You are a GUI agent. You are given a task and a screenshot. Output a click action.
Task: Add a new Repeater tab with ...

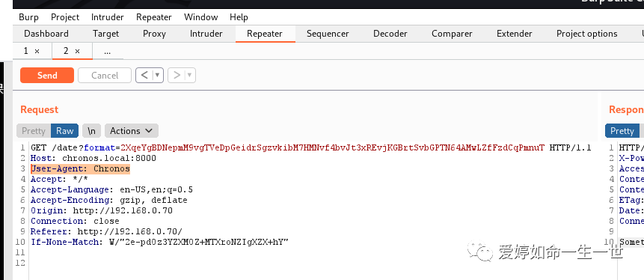pyautogui.click(x=107, y=52)
